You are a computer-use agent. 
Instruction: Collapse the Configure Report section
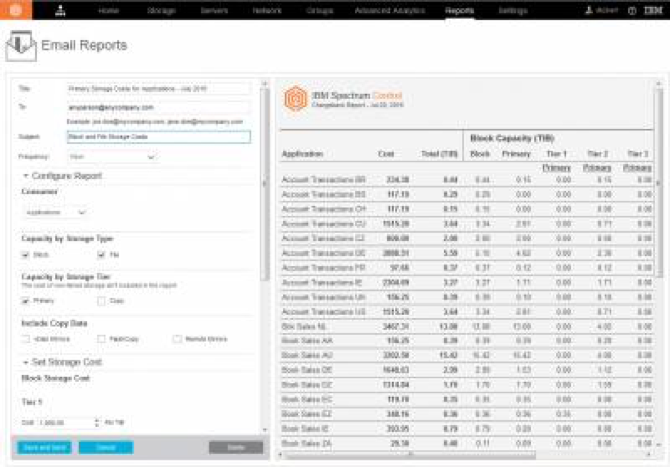pos(62,176)
